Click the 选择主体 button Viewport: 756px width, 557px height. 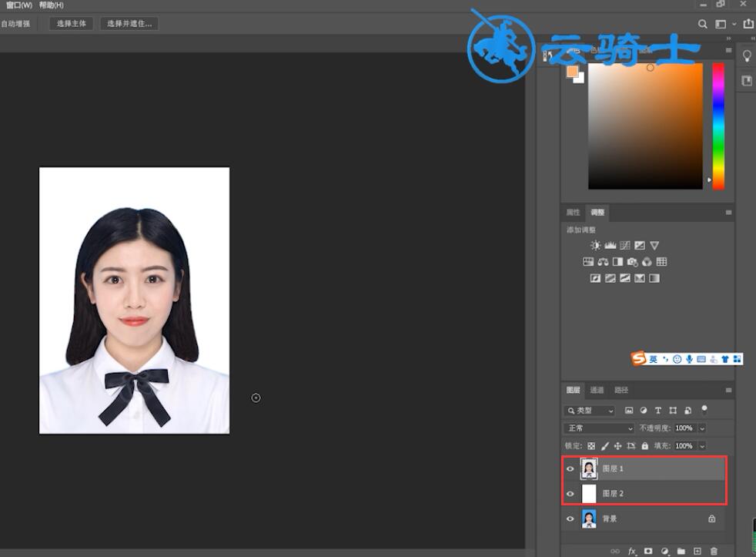(72, 24)
